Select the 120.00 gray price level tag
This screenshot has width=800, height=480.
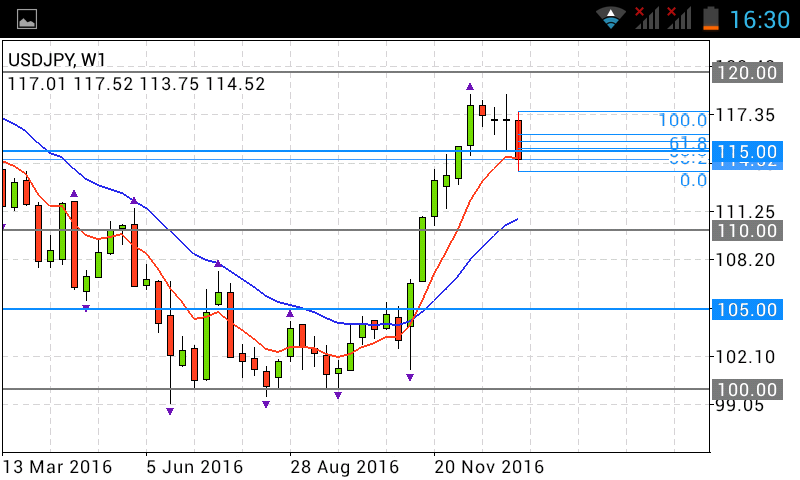[x=747, y=72]
